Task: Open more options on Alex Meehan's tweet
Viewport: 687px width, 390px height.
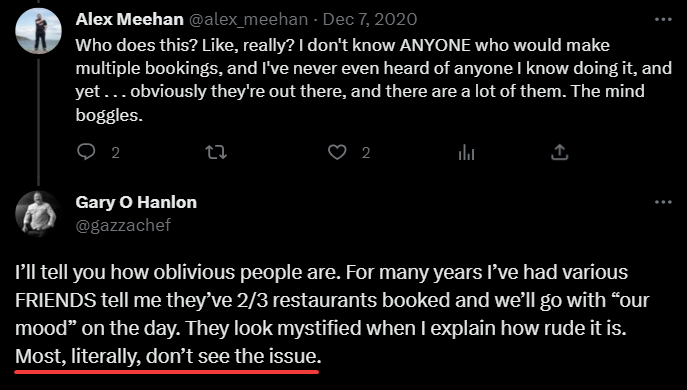Action: click(663, 19)
